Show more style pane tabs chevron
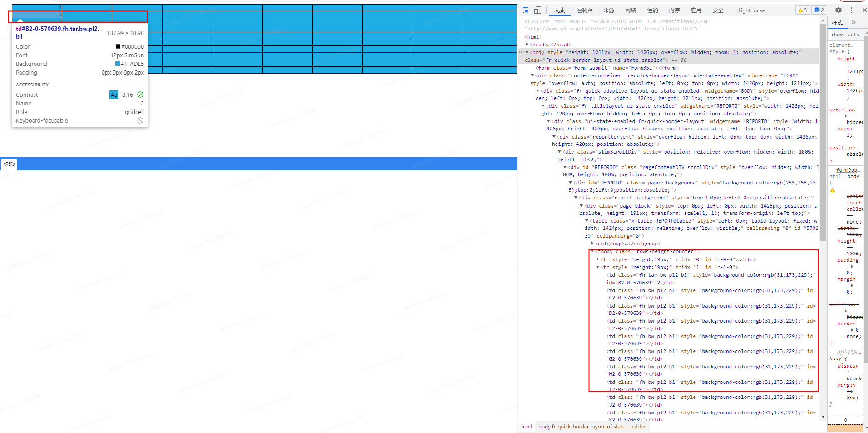The height and width of the screenshot is (433, 868). pyautogui.click(x=853, y=22)
